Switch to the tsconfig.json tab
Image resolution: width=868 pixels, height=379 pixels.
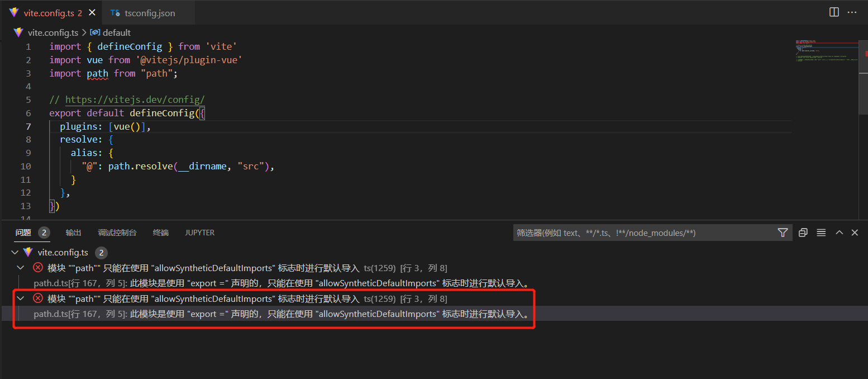tap(148, 12)
